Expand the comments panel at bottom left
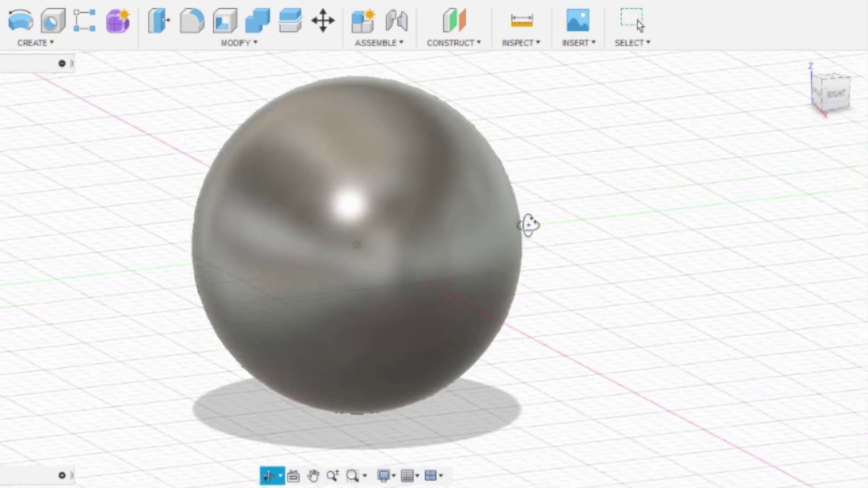868x488 pixels. tap(62, 475)
